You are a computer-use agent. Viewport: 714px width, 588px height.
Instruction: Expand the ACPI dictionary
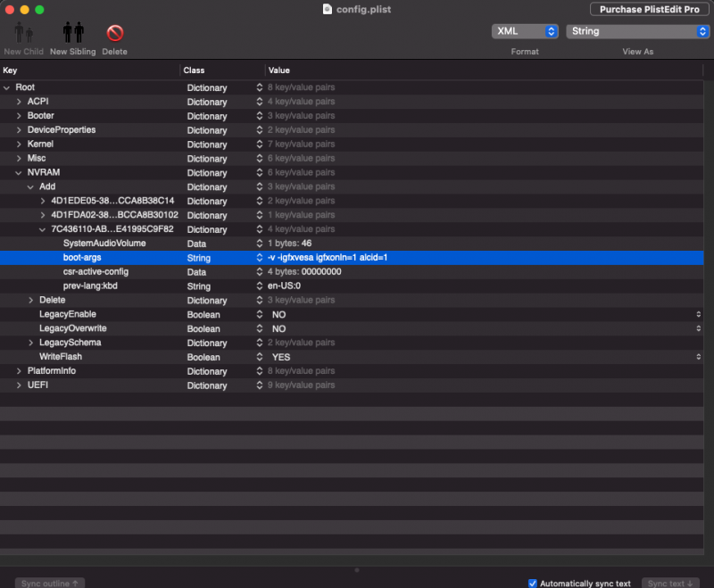point(19,102)
